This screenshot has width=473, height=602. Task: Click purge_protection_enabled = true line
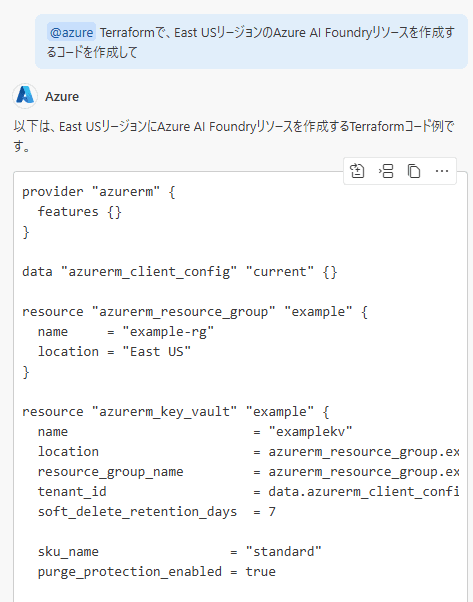coord(157,571)
